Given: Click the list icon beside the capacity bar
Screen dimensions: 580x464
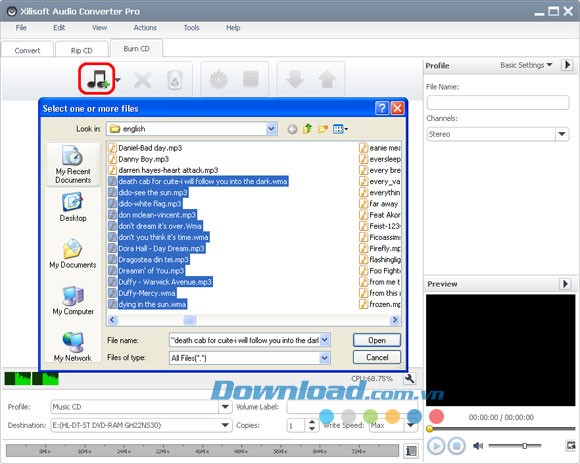Looking at the screenshot, I should [411, 450].
